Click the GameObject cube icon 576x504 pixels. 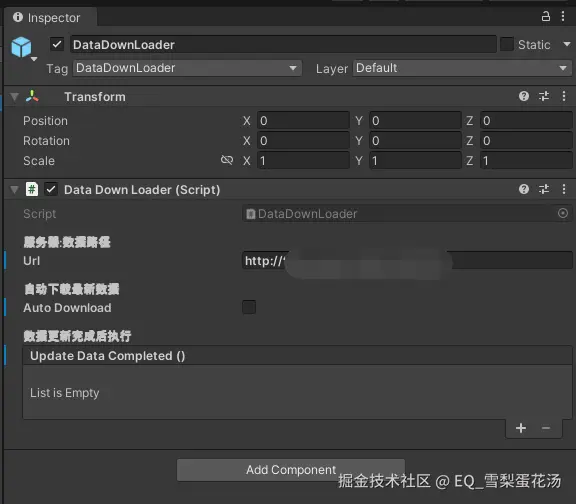(x=21, y=47)
